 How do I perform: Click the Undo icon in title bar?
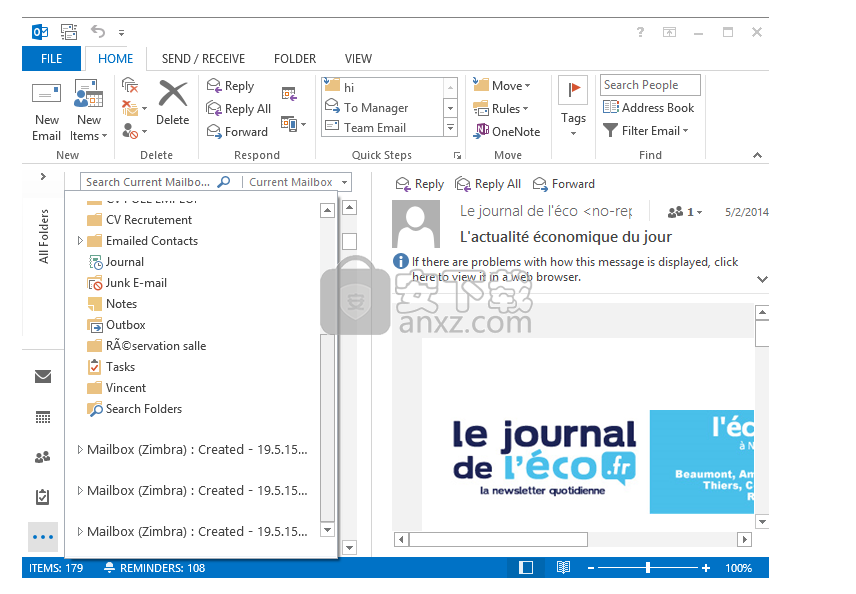click(x=98, y=32)
